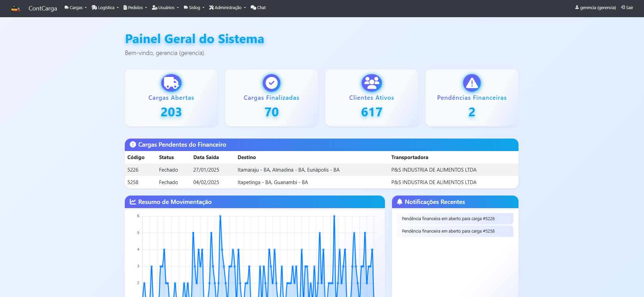
Task: Open the gerencia user profile link
Action: (x=595, y=8)
